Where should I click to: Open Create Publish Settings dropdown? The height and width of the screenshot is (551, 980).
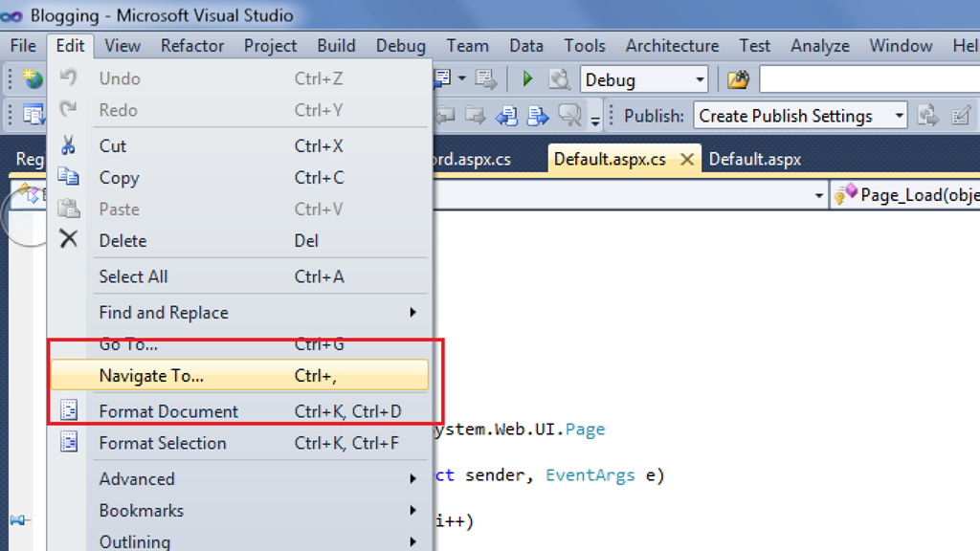click(x=800, y=116)
